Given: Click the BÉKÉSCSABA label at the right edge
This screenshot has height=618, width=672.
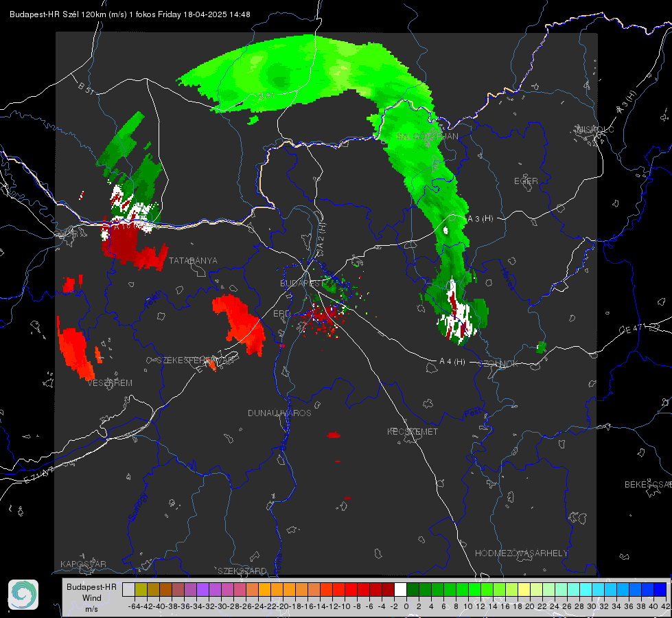Looking at the screenshot, I should tap(648, 485).
